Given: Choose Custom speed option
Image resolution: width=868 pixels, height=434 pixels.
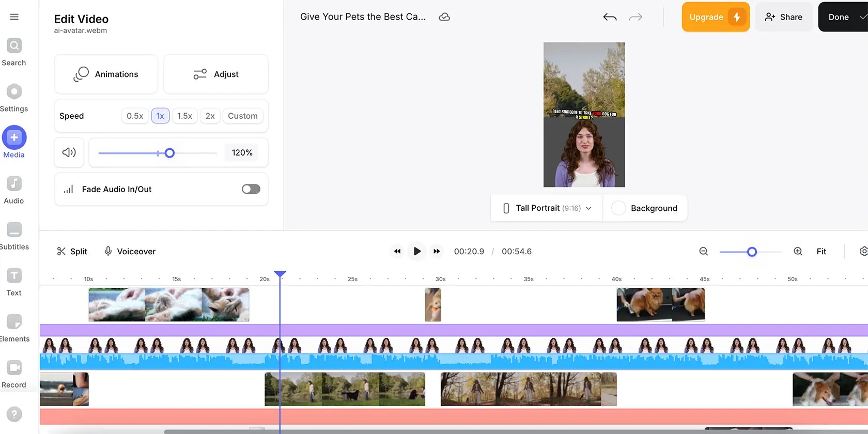Looking at the screenshot, I should coord(243,116).
